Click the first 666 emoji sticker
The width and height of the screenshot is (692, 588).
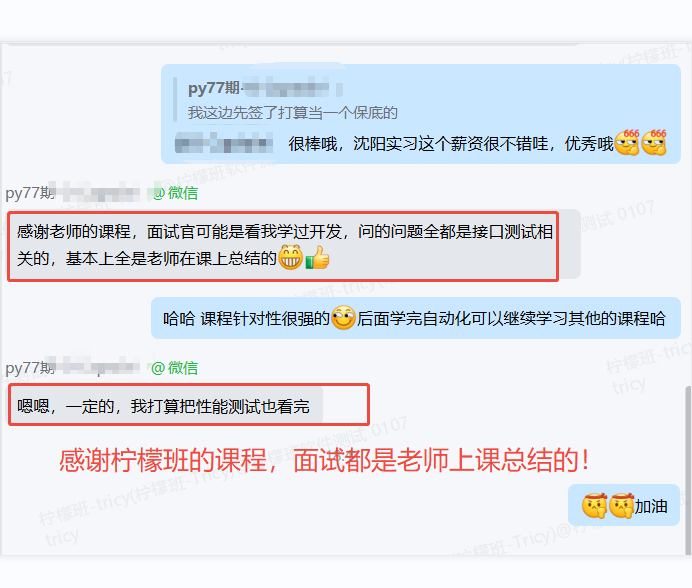(627, 143)
